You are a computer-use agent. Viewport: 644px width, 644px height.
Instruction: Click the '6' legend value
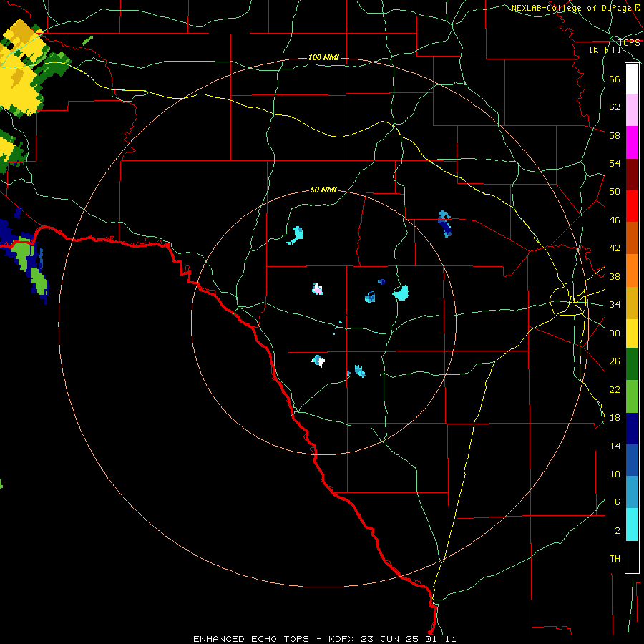pos(617,502)
